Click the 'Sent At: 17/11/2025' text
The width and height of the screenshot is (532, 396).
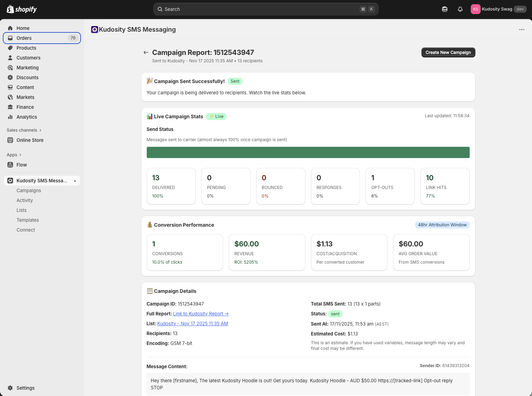[x=350, y=324]
